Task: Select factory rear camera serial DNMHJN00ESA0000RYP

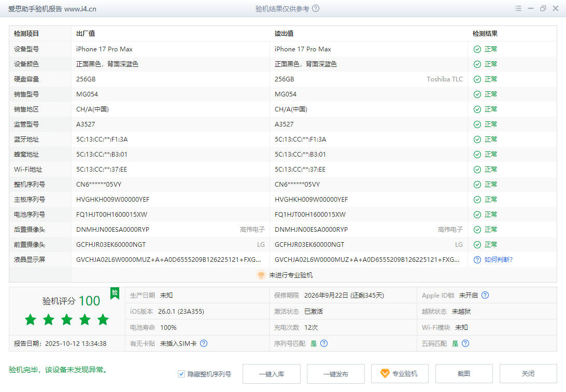Action: tap(112, 230)
